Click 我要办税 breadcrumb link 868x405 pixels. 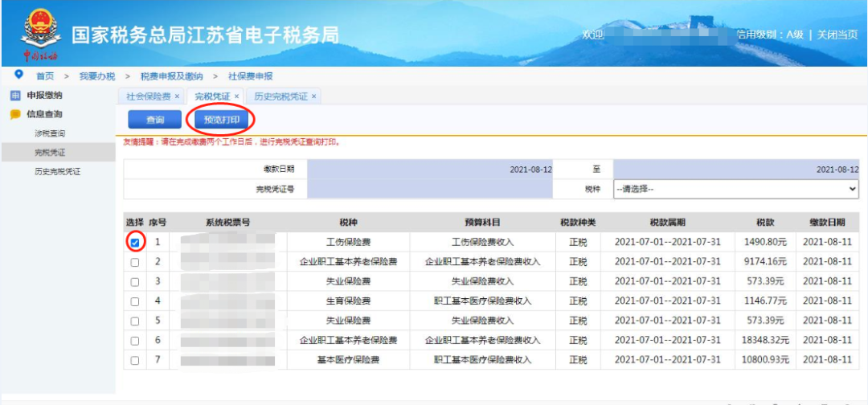pos(97,76)
